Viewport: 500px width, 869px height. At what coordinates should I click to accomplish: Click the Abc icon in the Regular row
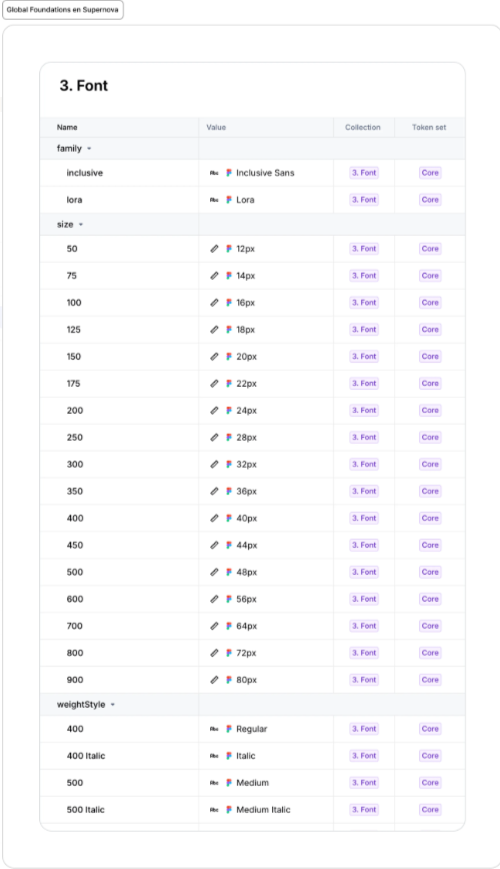[x=214, y=729]
